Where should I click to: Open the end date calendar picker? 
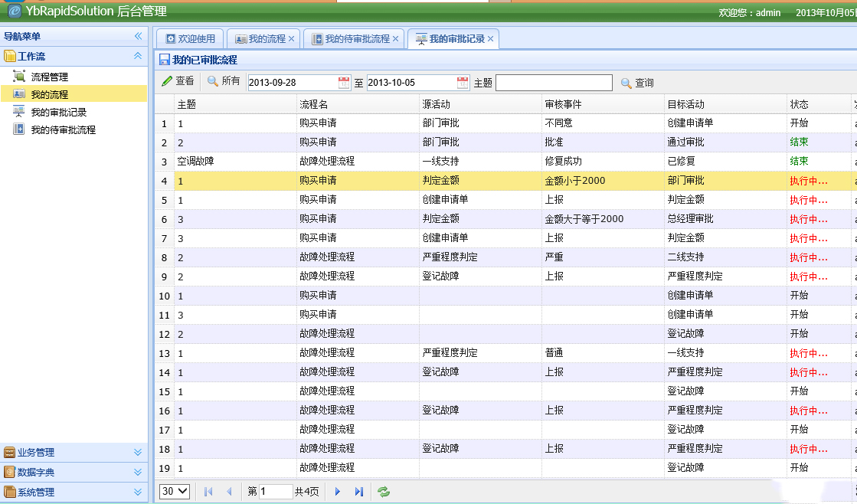tap(463, 83)
